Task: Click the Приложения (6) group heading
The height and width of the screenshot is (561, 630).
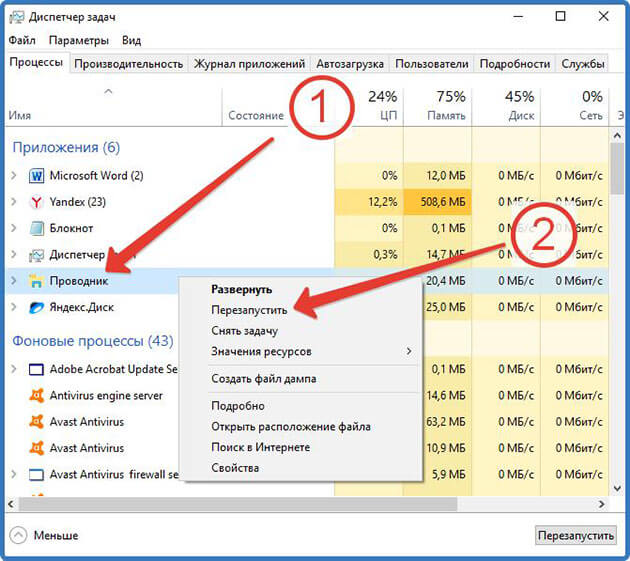Action: click(66, 147)
